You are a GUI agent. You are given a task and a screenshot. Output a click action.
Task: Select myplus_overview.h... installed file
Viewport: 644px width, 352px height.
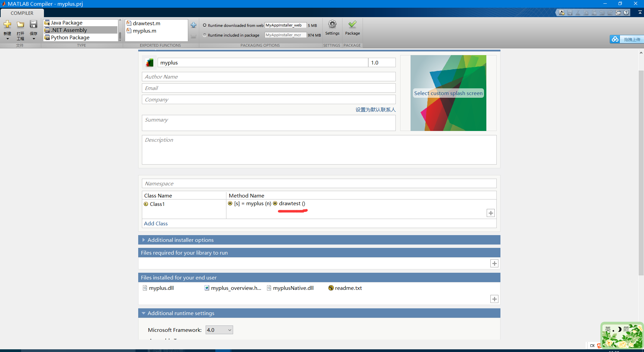tap(233, 288)
